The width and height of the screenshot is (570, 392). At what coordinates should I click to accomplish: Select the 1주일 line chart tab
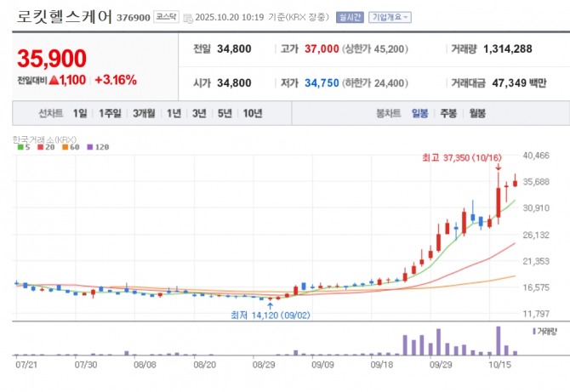[x=110, y=113]
